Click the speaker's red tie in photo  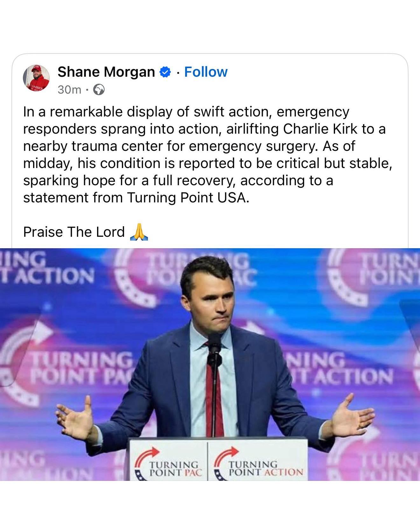[211, 388]
